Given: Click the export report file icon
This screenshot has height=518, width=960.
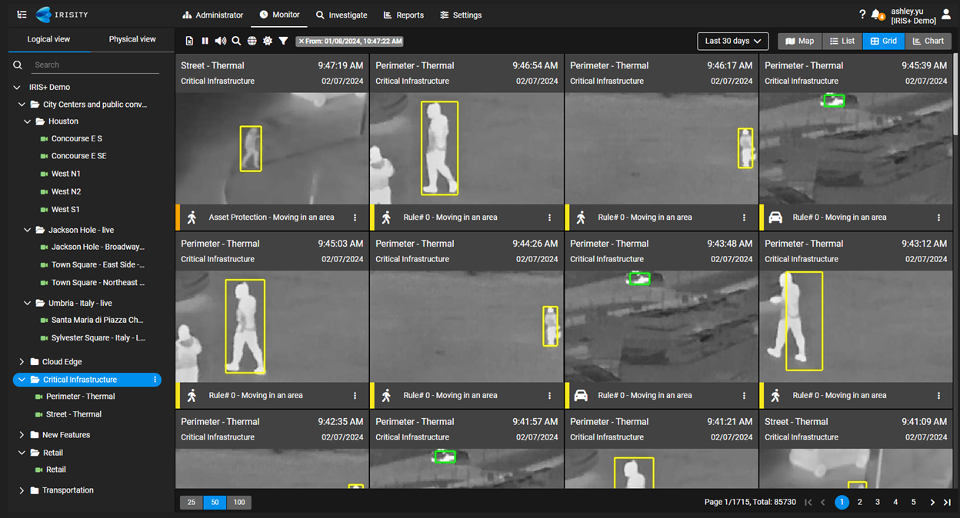Looking at the screenshot, I should point(190,41).
